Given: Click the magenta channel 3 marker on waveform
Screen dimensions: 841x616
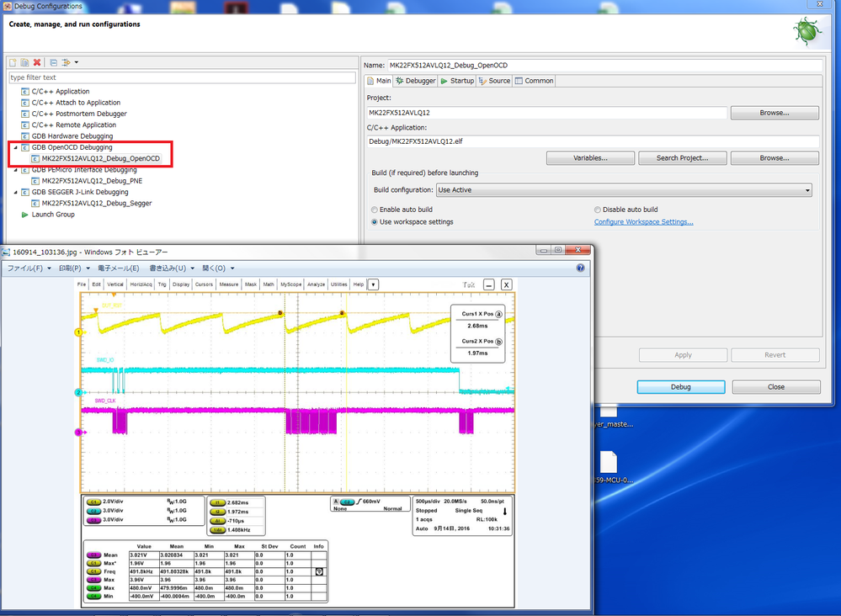Looking at the screenshot, I should (x=78, y=432).
